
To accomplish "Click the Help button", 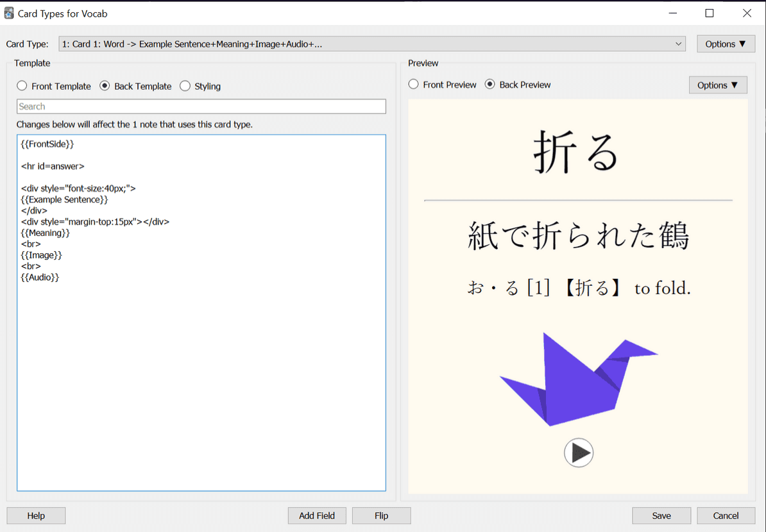I will (36, 515).
